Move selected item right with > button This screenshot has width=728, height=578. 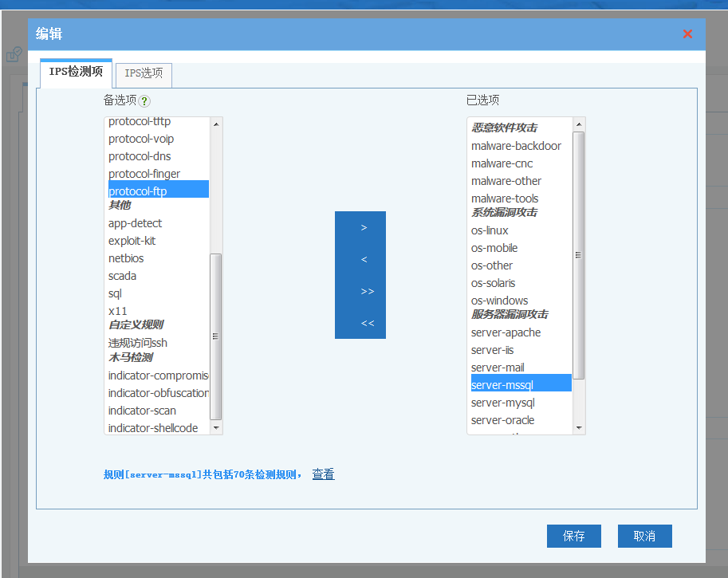(364, 227)
